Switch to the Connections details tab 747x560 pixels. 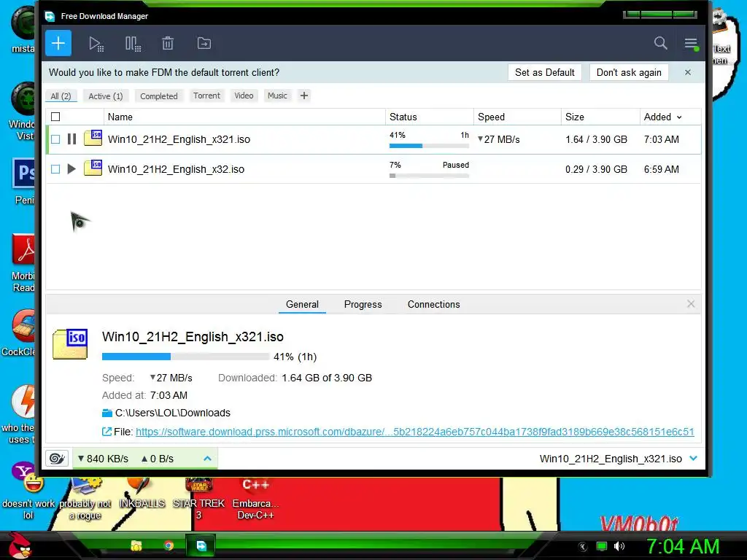pyautogui.click(x=433, y=304)
